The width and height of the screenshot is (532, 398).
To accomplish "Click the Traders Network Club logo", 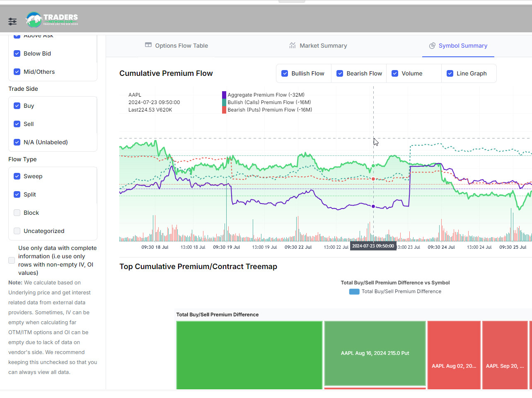I will pyautogui.click(x=52, y=19).
